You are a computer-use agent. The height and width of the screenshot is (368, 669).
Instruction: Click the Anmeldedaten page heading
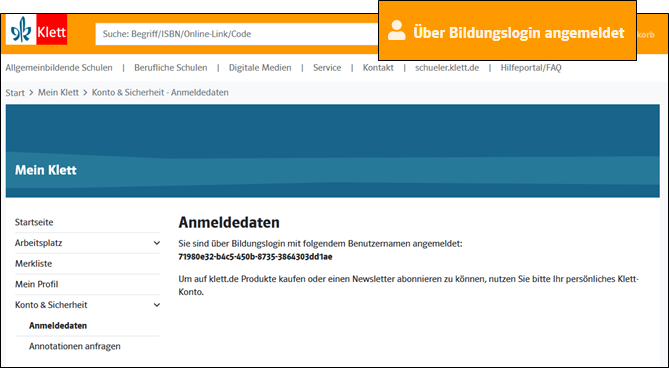pos(229,223)
